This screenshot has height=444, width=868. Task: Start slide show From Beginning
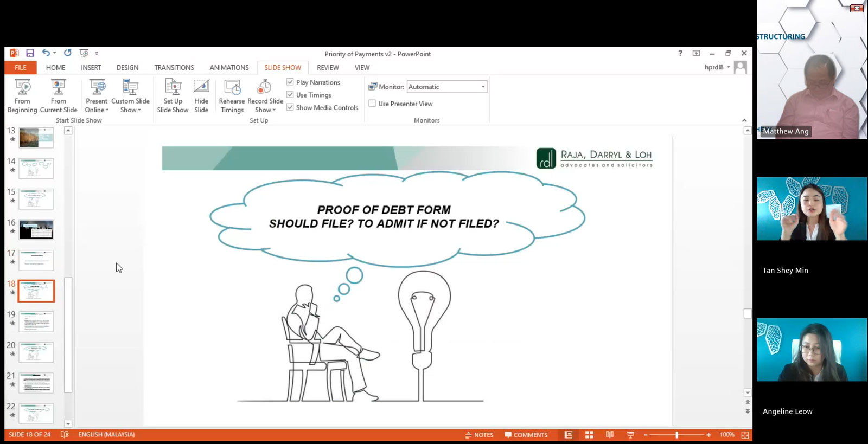point(22,96)
